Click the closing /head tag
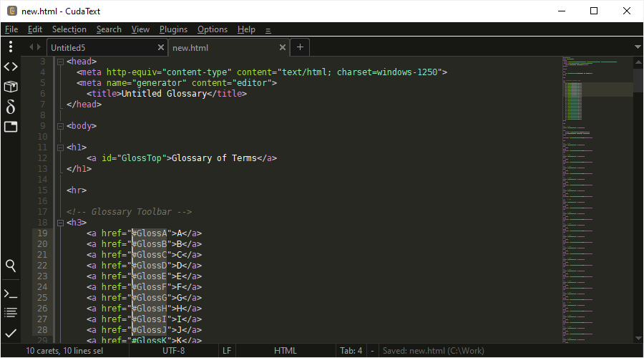 click(84, 105)
